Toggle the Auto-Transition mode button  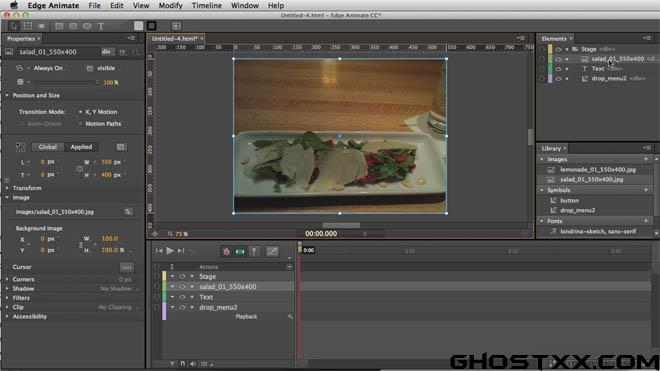(240, 251)
